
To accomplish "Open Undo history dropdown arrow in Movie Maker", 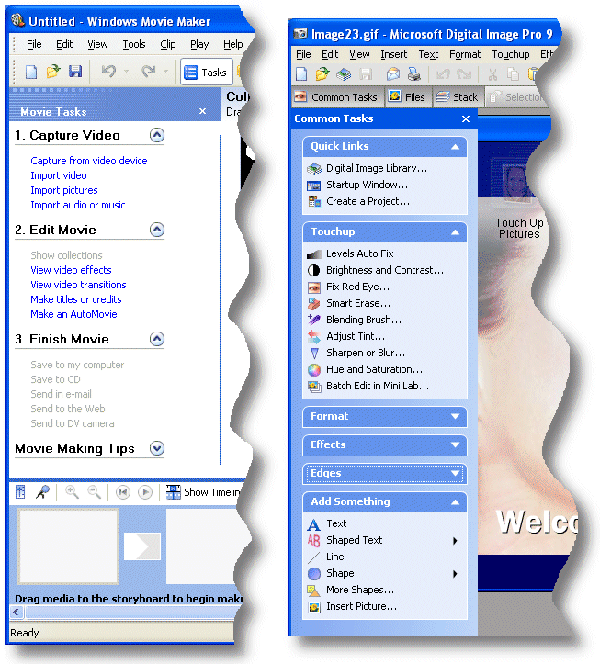I will point(126,72).
